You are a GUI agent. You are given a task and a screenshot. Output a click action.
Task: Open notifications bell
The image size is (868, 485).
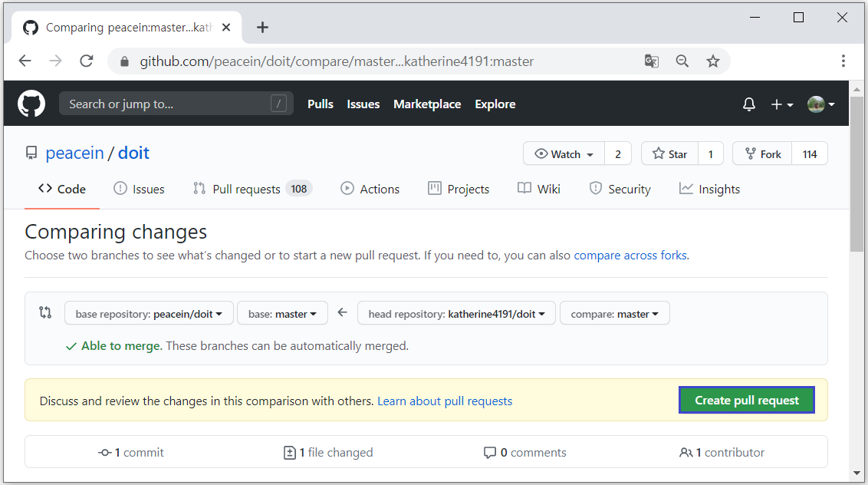(x=749, y=104)
